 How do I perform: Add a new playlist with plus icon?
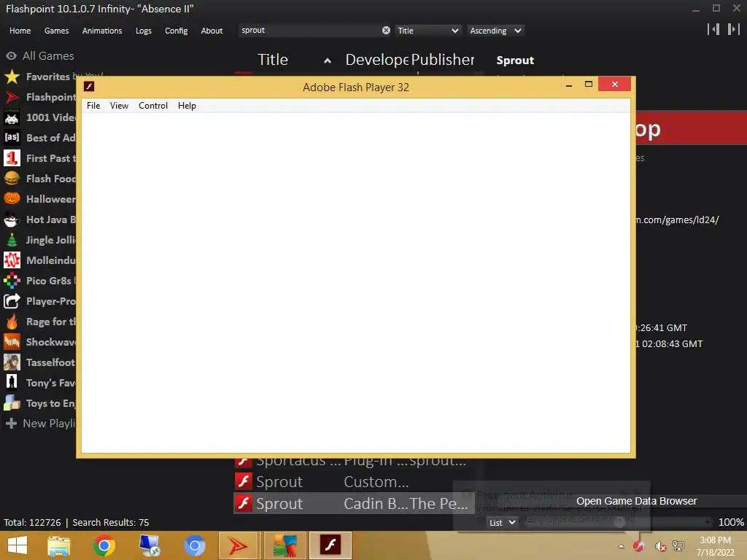12,423
